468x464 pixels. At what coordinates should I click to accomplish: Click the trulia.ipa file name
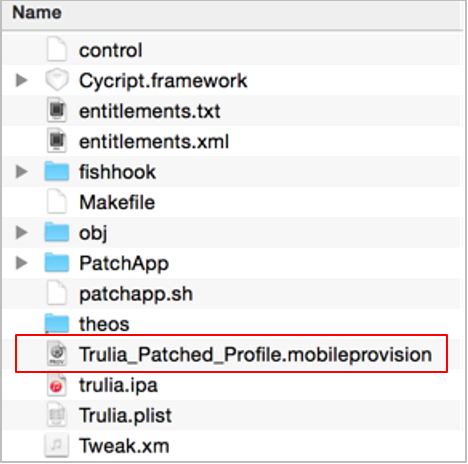point(118,386)
